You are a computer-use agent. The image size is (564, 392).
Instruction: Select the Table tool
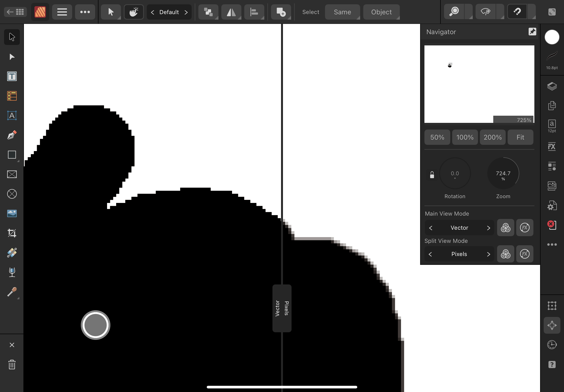(12, 96)
